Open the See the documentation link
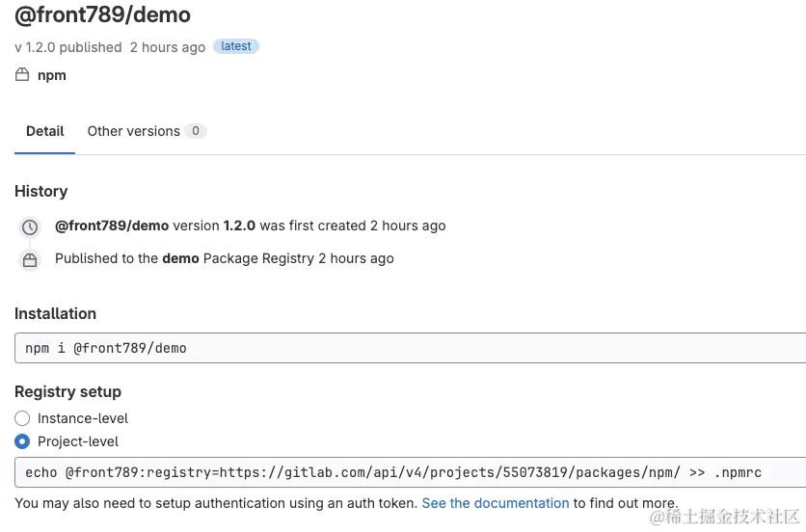The height and width of the screenshot is (532, 806). pos(496,503)
